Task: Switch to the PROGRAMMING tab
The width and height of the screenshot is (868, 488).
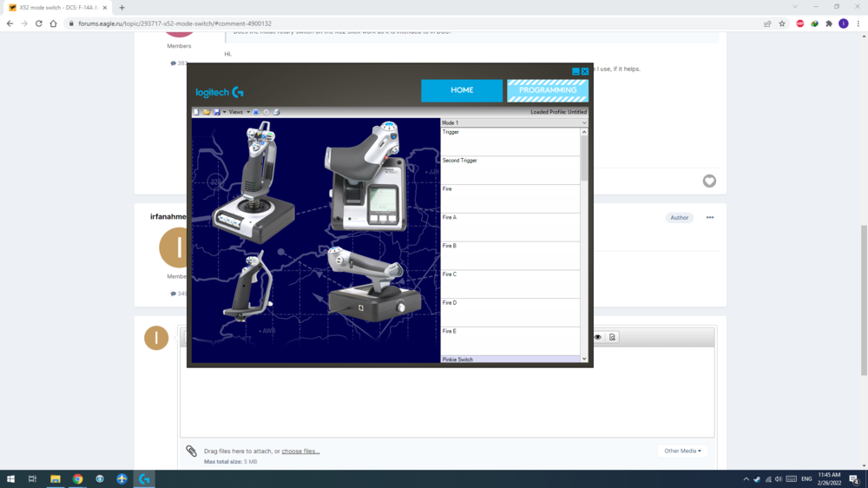Action: (548, 90)
